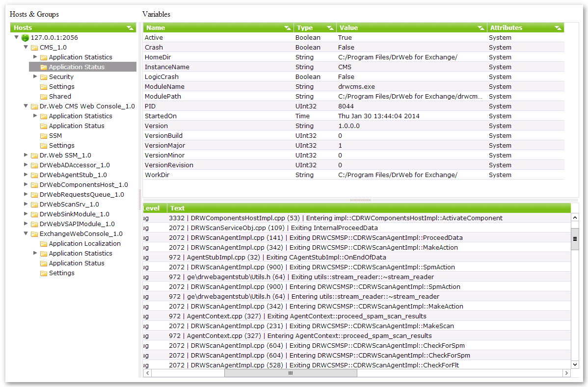Click the horizontal scrollbar below the log panel

[291, 373]
